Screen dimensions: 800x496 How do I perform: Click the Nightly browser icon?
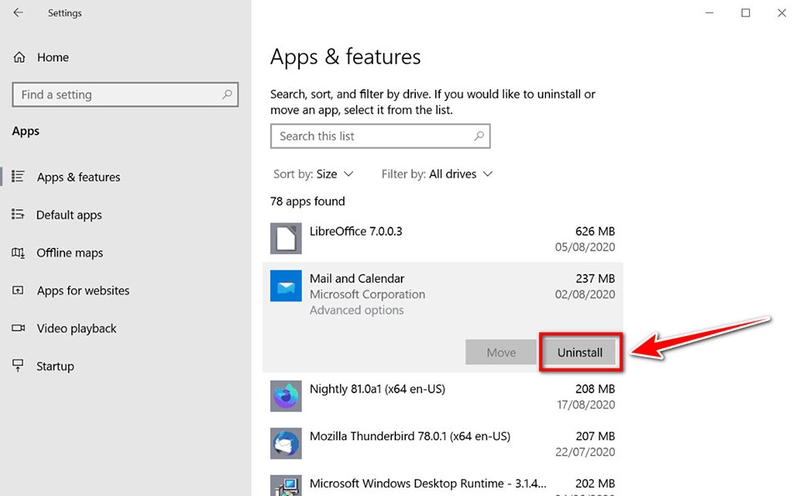(x=286, y=396)
